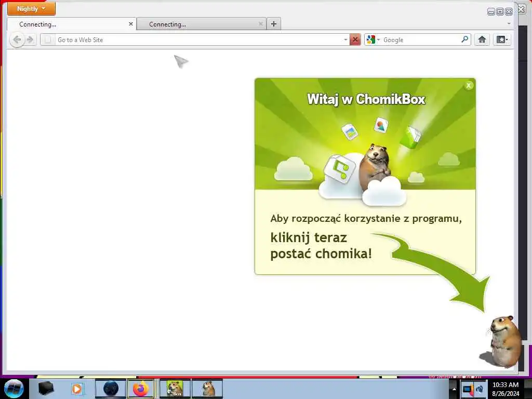Viewport: 532px width, 399px height.
Task: Select the first Connecting tab
Action: [x=71, y=24]
